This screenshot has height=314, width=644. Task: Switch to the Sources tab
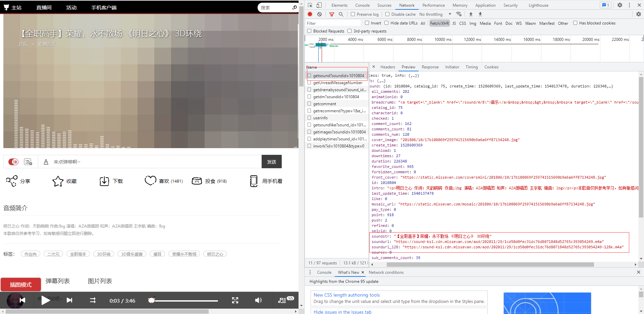pos(384,5)
